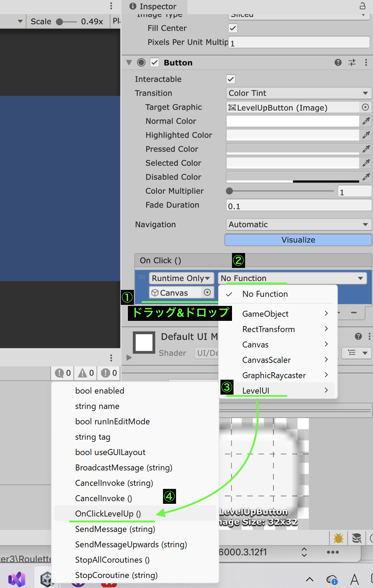Screen dimensions: 373x588
Task: Click the Visualize button
Action: tap(298, 240)
